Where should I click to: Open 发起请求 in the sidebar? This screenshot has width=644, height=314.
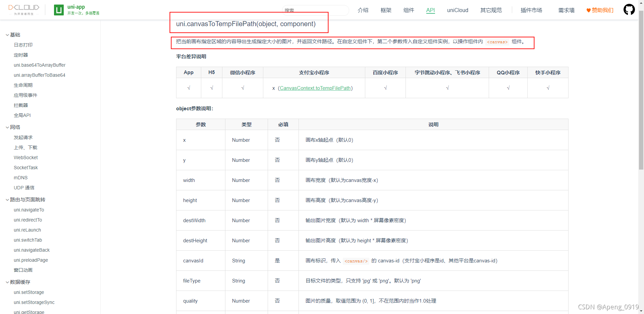[x=23, y=137]
